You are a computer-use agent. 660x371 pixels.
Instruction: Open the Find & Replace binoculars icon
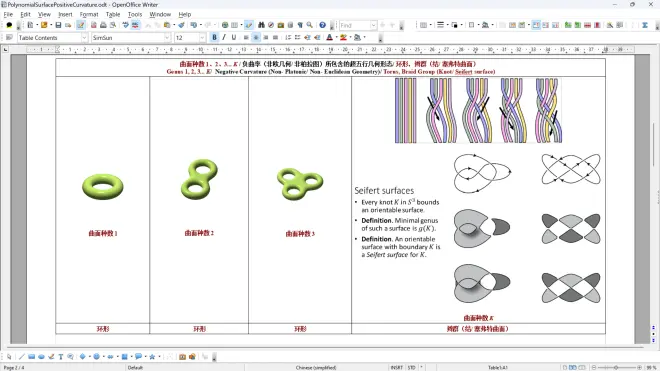click(261, 25)
